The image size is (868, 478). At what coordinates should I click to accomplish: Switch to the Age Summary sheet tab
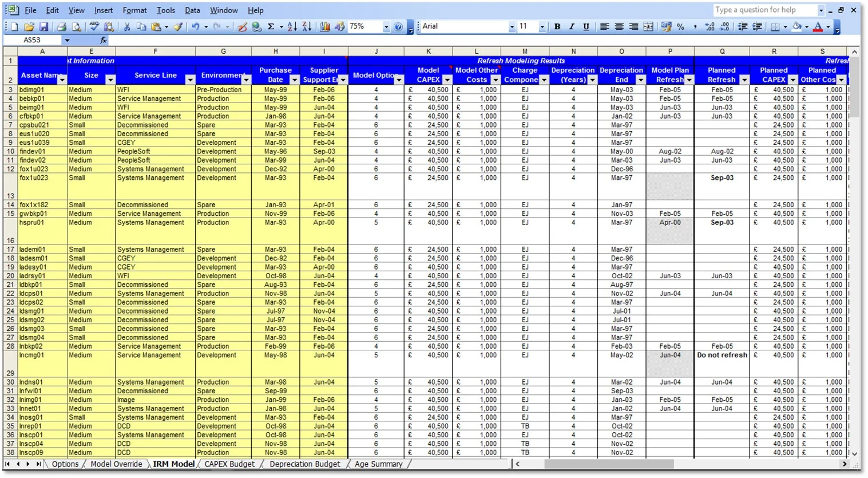click(x=378, y=464)
